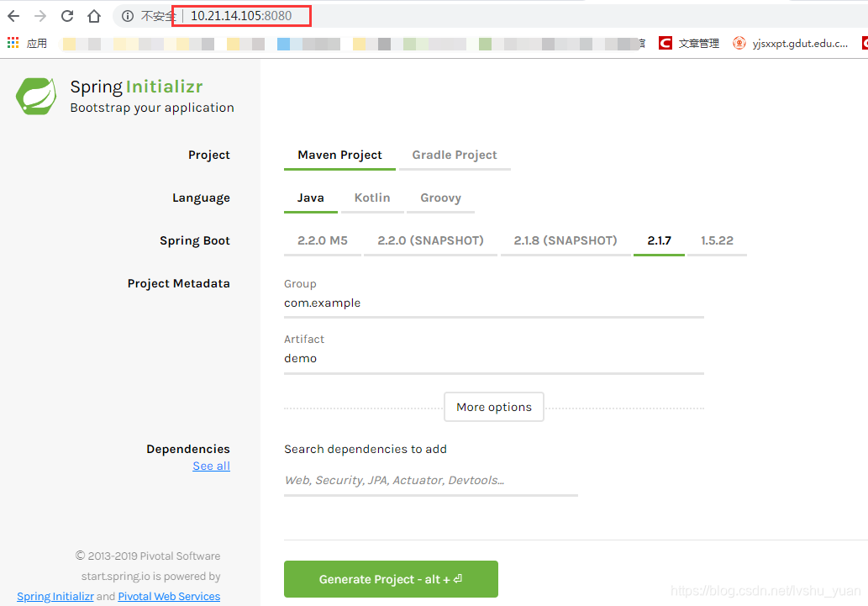The width and height of the screenshot is (868, 606).
Task: Click the address bar URL 10.21.14.105:8080
Action: (241, 16)
